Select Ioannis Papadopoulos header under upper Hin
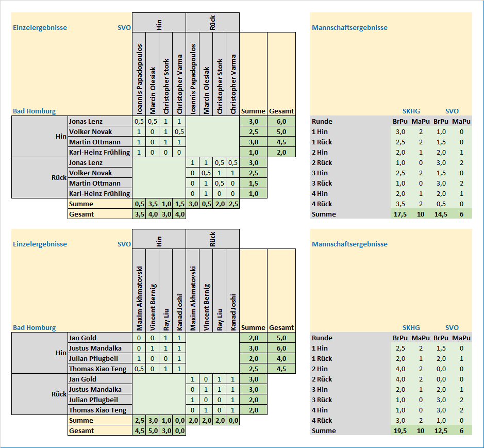The height and width of the screenshot is (448, 484). pyautogui.click(x=139, y=78)
